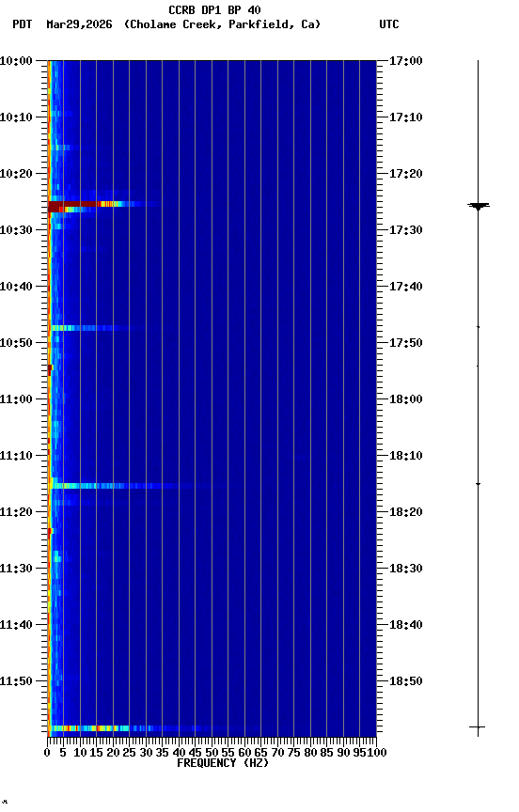Click the "17:20" UTC time label

(406, 174)
